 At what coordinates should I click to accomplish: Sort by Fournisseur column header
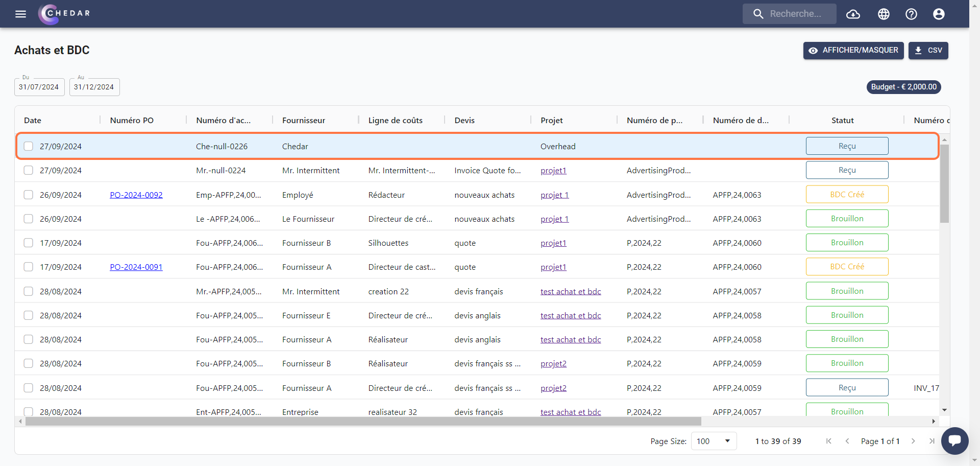304,120
